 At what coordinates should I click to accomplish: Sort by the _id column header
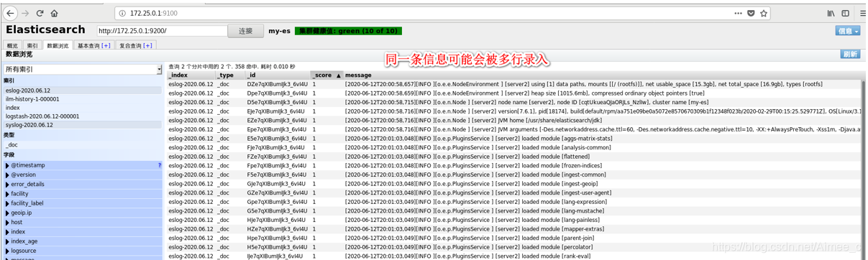(278, 75)
